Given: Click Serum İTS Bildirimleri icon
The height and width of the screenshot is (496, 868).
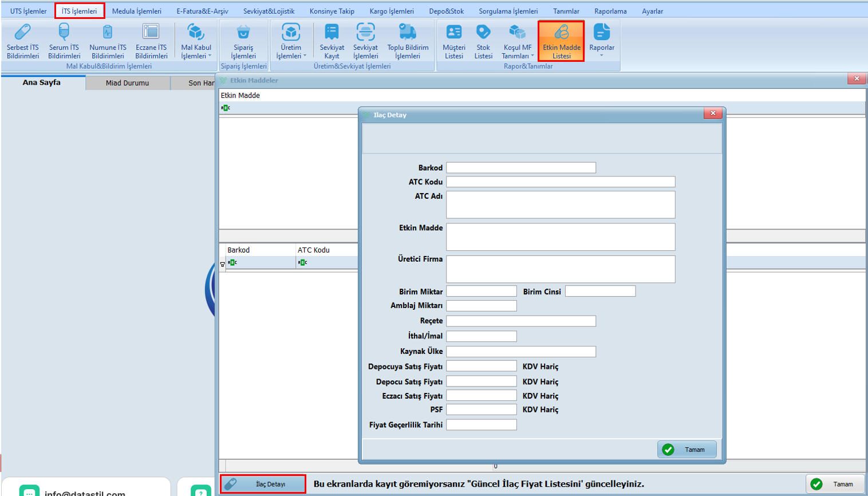Looking at the screenshot, I should click(x=64, y=41).
